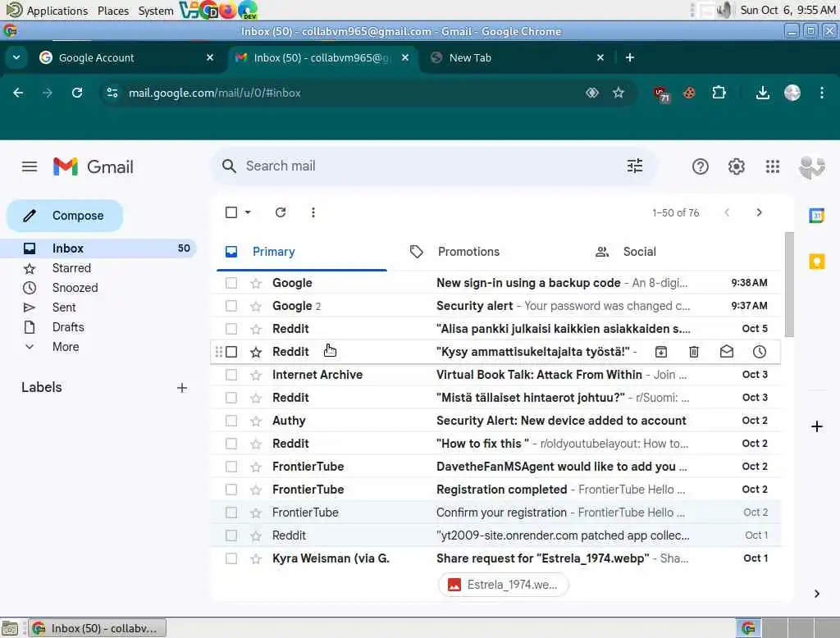Click the Compose button

point(65,216)
